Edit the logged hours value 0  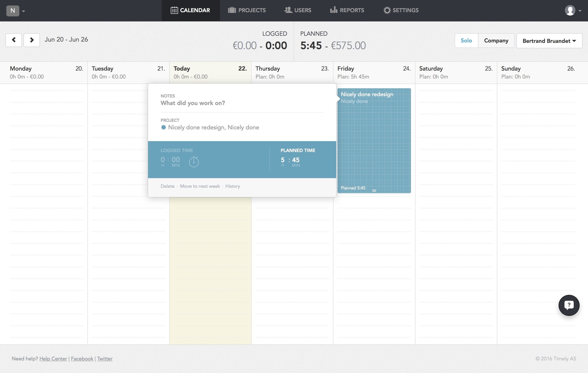[x=163, y=160]
